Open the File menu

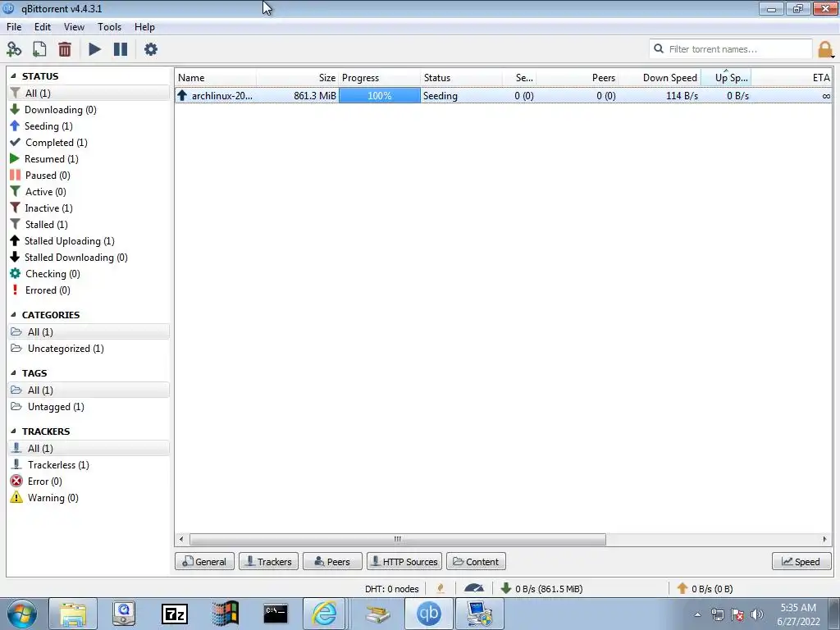tap(14, 27)
